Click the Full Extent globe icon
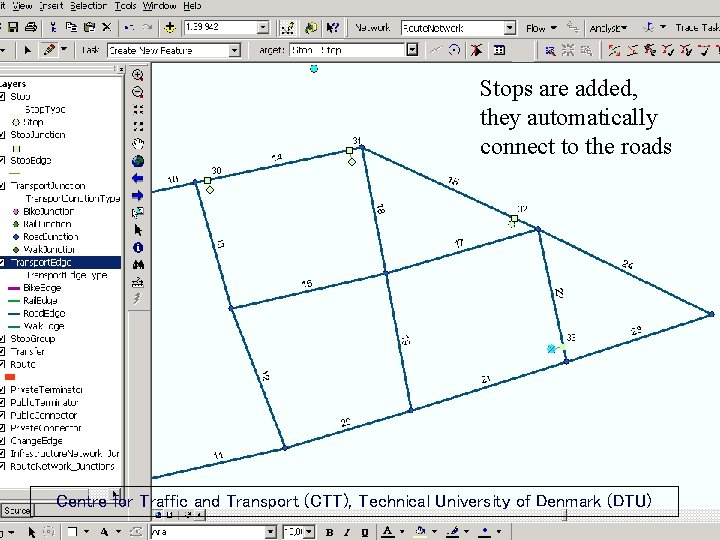This screenshot has height=540, width=720. click(x=138, y=161)
